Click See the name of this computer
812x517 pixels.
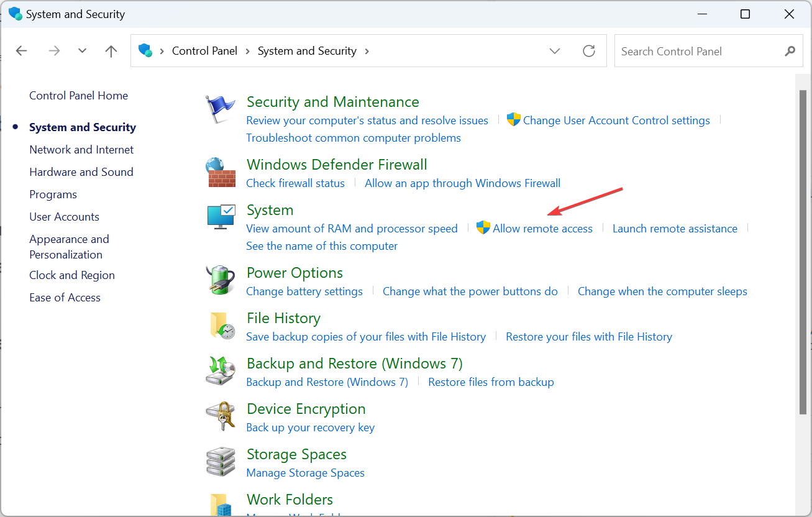322,246
